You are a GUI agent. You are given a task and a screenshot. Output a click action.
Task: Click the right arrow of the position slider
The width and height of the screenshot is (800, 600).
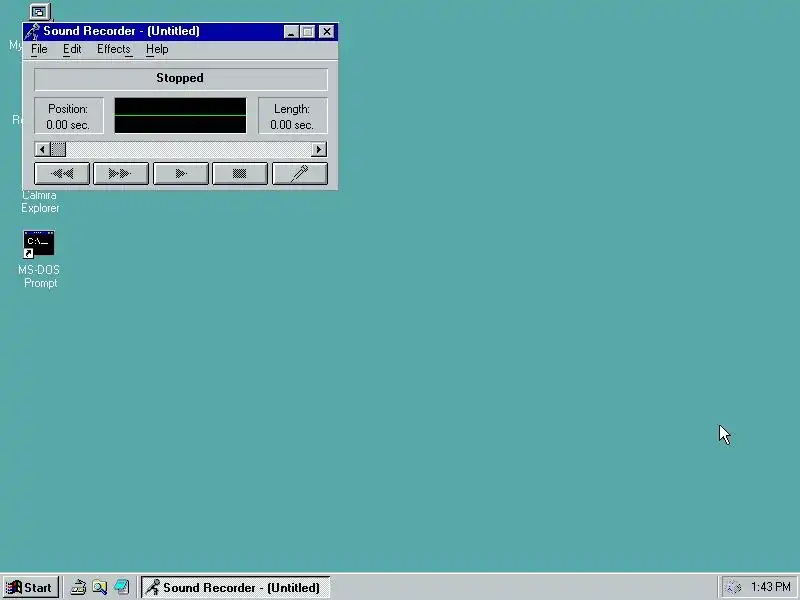tap(319, 149)
